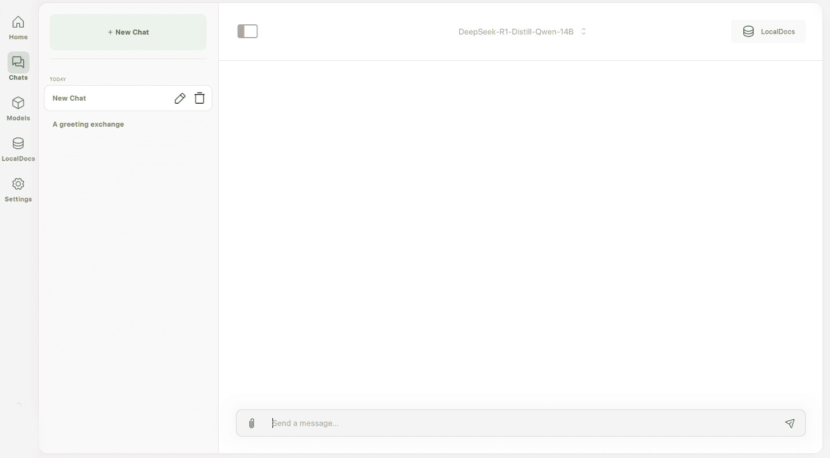Start a conversation with + New Chat
This screenshot has width=830, height=458.
tap(128, 32)
